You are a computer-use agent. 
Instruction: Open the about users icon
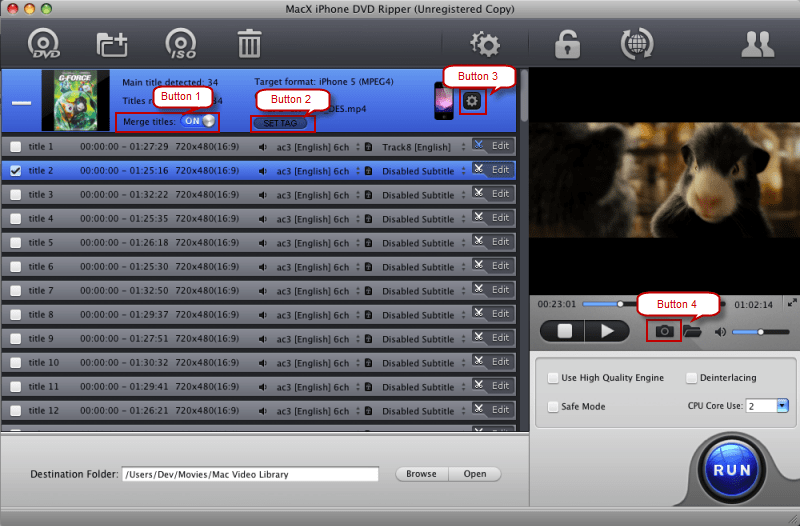(x=758, y=44)
